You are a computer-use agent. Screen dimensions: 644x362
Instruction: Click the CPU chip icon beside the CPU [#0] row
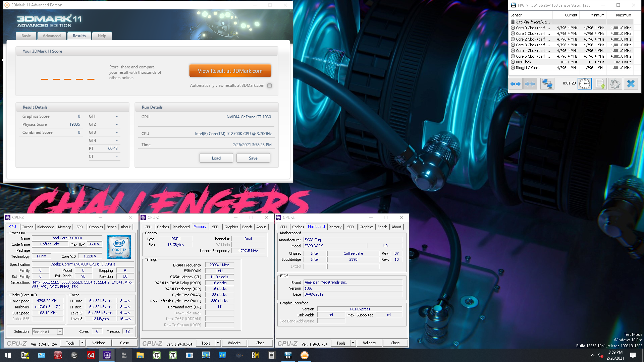[x=513, y=22]
